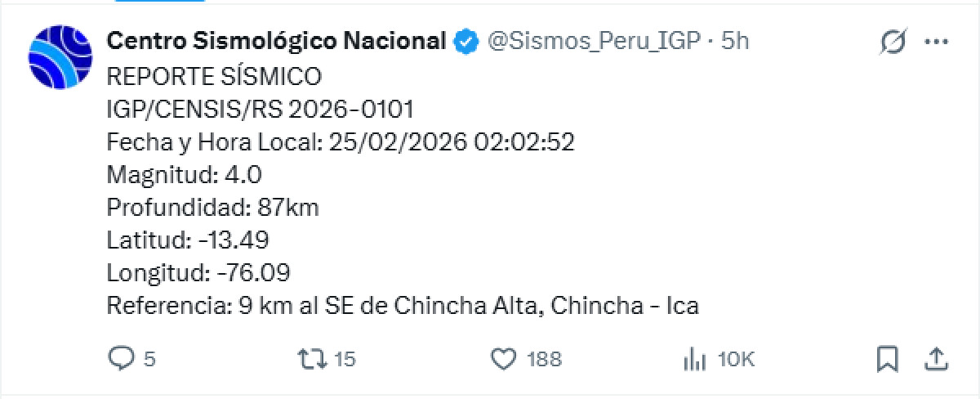Click the 188 likes count

544,359
